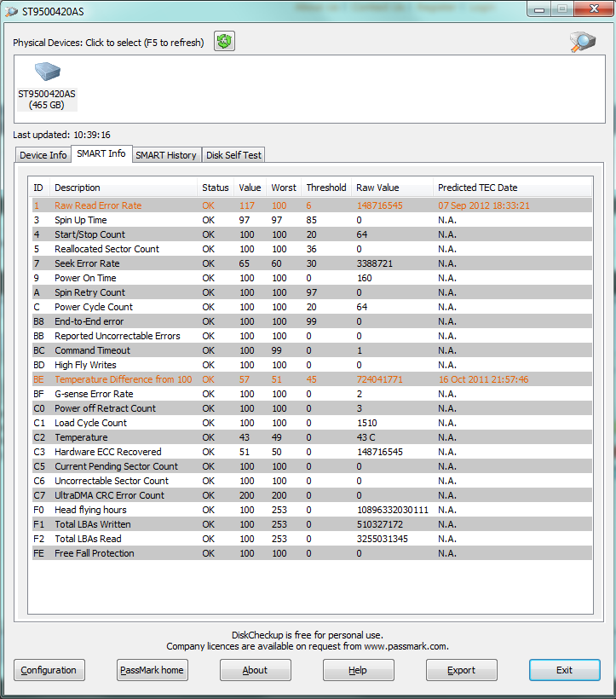This screenshot has width=616, height=699.
Task: Select the Total LBAs Written row
Action: pos(312,524)
